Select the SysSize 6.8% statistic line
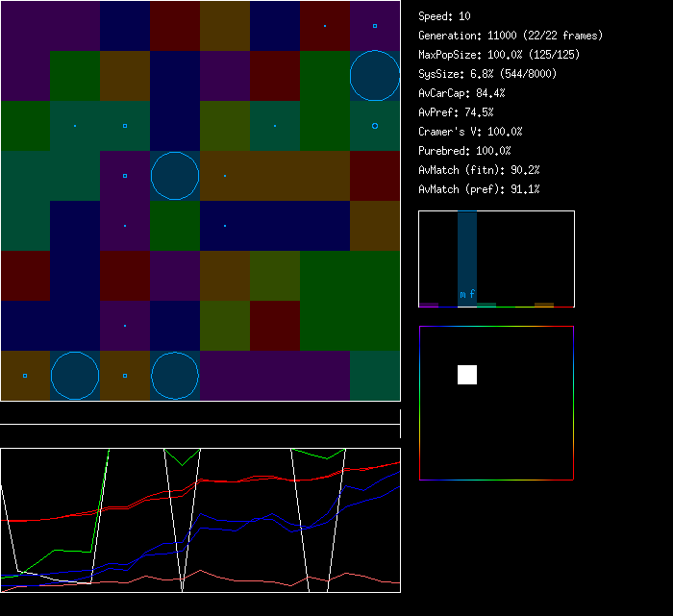This screenshot has width=673, height=616. tap(485, 74)
